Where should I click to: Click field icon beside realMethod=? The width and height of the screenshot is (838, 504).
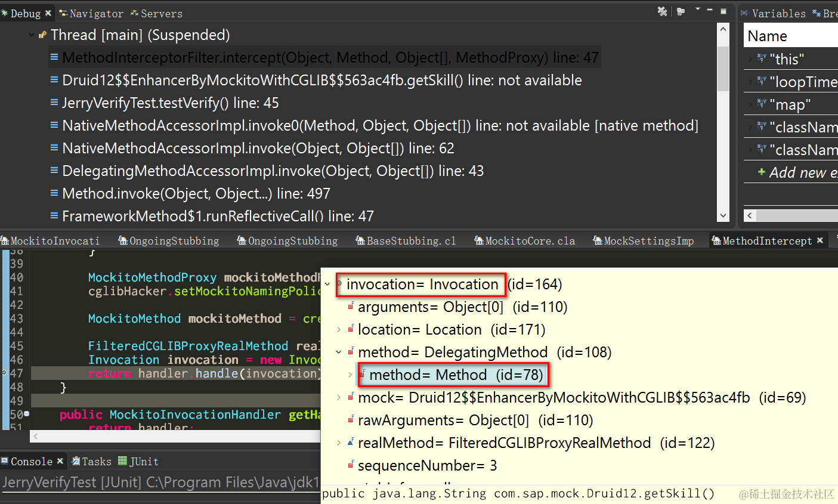[x=351, y=442]
